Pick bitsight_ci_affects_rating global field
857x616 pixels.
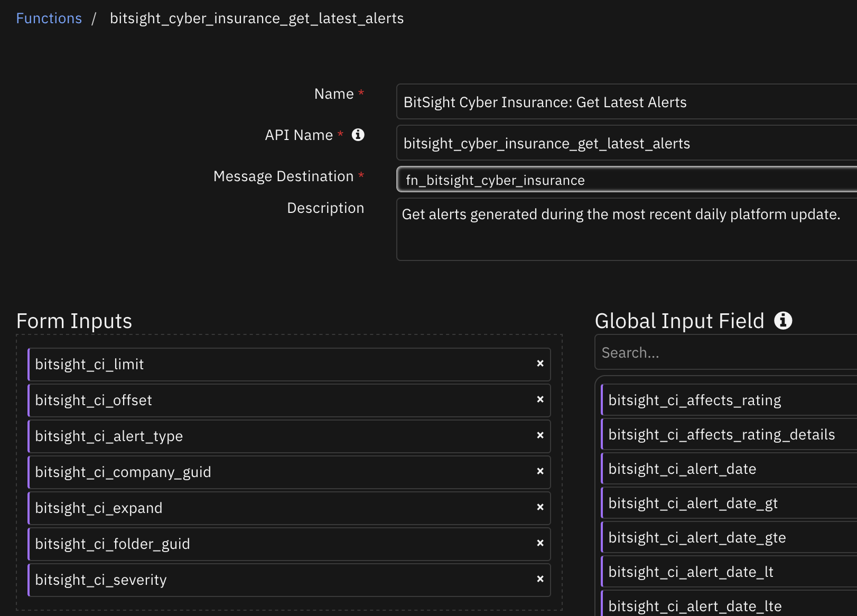(729, 400)
